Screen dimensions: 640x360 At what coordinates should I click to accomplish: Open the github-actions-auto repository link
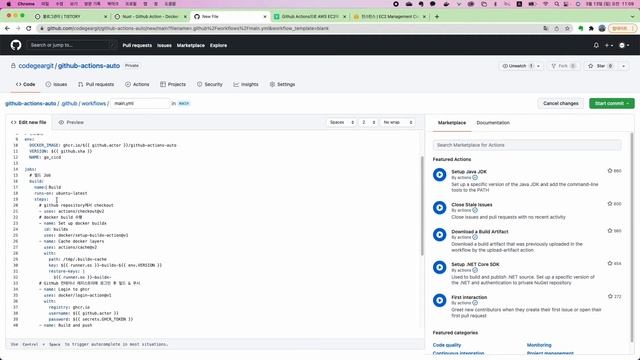(89, 66)
